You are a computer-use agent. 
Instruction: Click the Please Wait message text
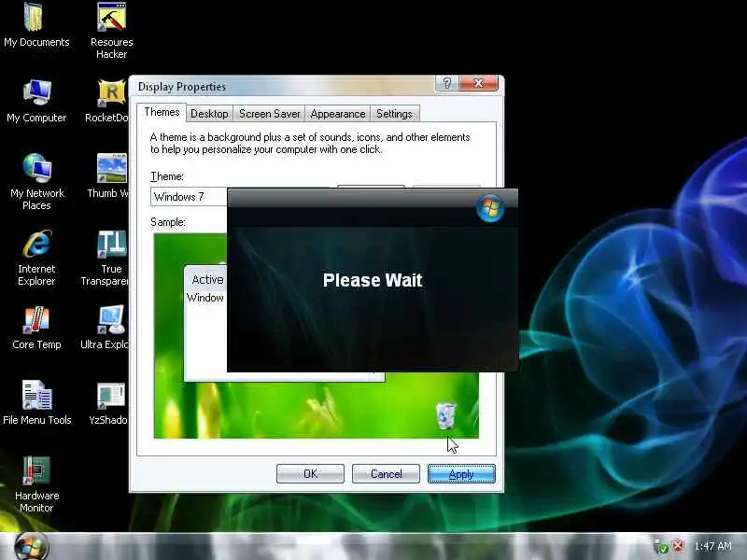[373, 280]
